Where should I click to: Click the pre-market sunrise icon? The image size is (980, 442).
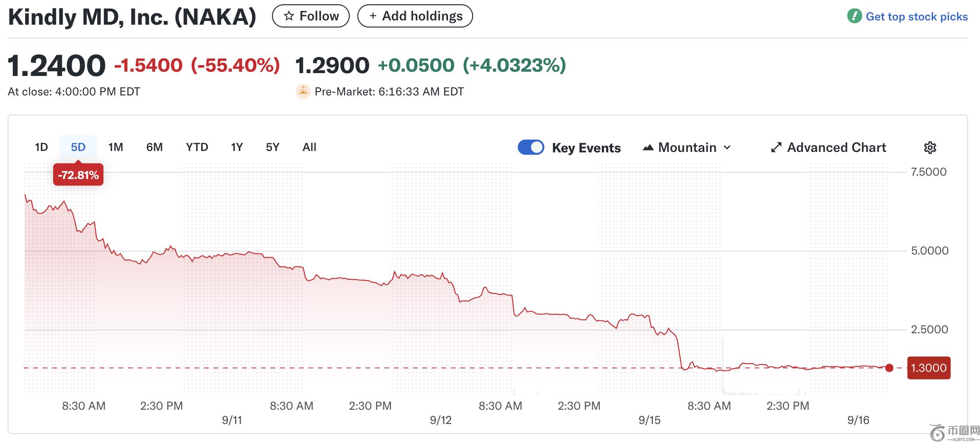(x=303, y=92)
